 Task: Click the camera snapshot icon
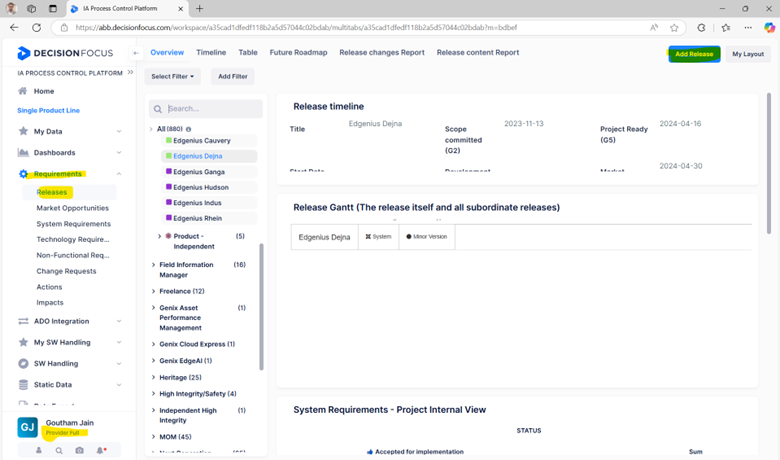pyautogui.click(x=79, y=450)
